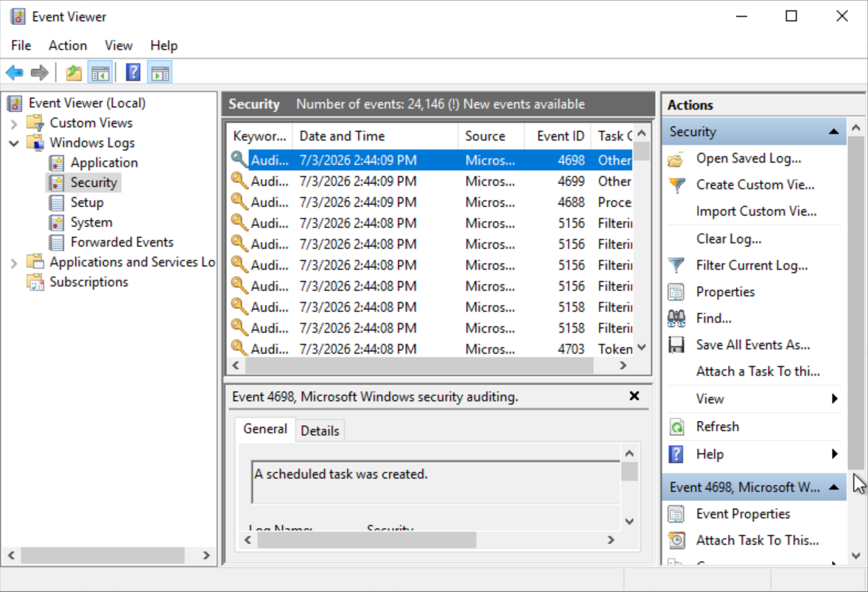Click Import Custom View... action
868x592 pixels.
pos(756,211)
